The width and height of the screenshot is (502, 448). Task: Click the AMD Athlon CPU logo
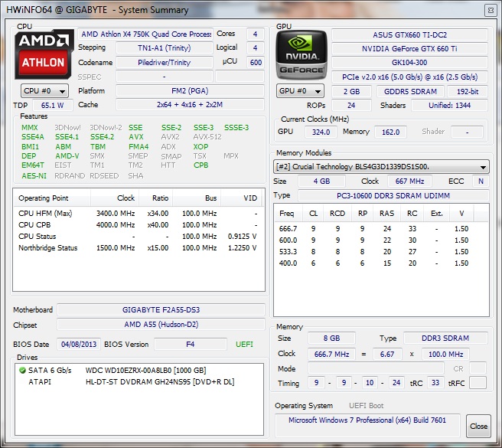(44, 54)
